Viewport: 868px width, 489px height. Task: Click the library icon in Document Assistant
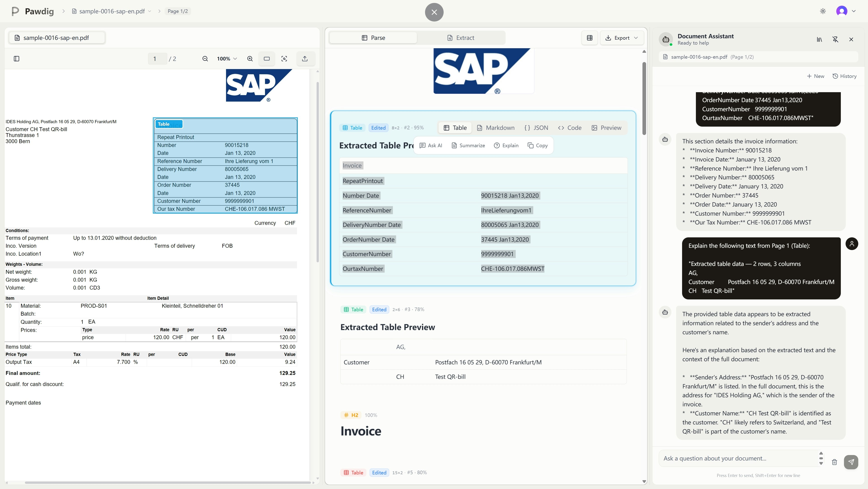[819, 39]
